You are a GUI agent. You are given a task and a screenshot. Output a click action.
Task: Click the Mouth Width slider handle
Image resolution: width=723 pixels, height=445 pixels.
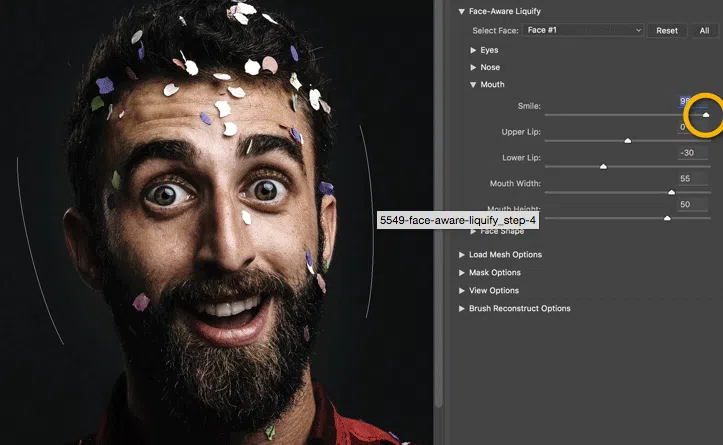click(671, 192)
